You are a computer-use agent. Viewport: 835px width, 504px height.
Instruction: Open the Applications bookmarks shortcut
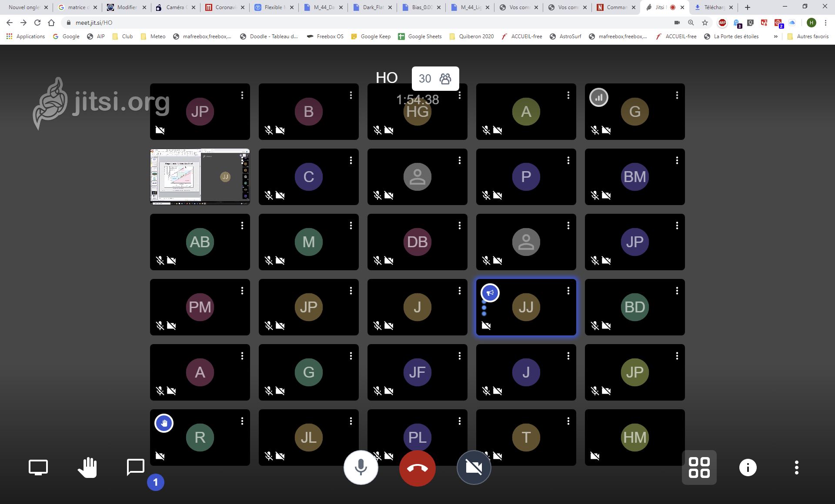(x=26, y=36)
